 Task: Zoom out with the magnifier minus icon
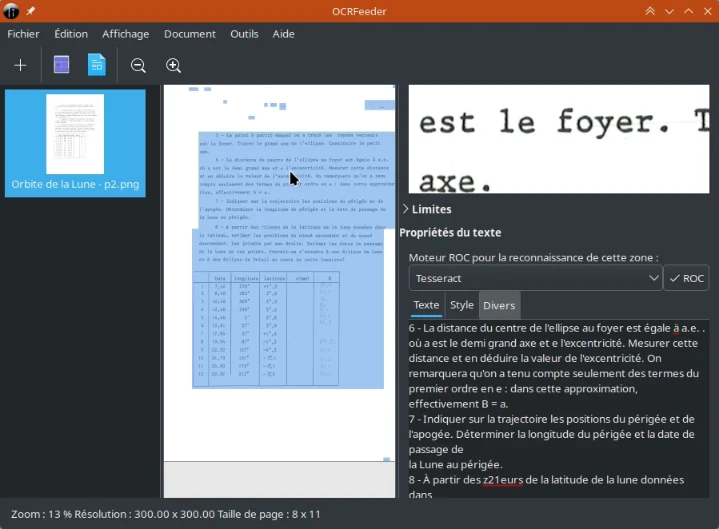[x=138, y=66]
